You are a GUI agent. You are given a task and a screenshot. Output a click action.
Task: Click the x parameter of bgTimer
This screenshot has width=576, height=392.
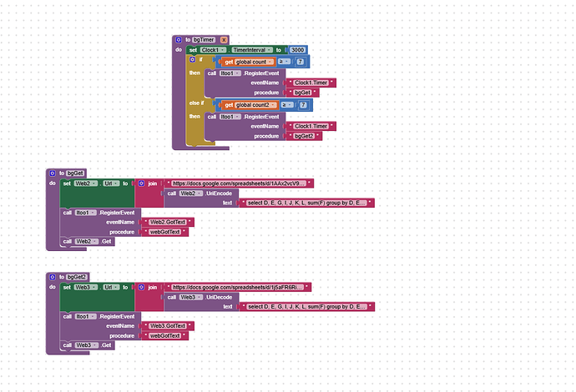click(224, 40)
